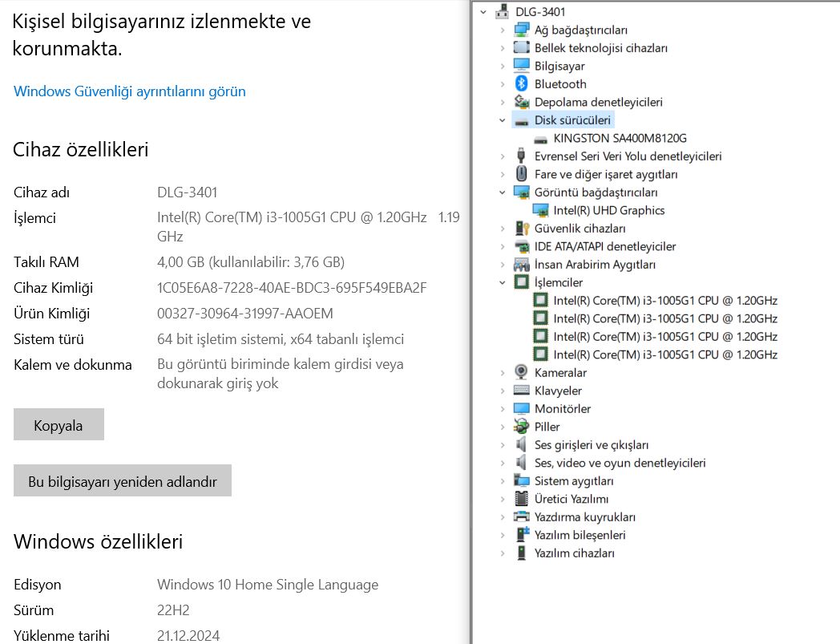Expand the Klavyeler node arrow

502,391
